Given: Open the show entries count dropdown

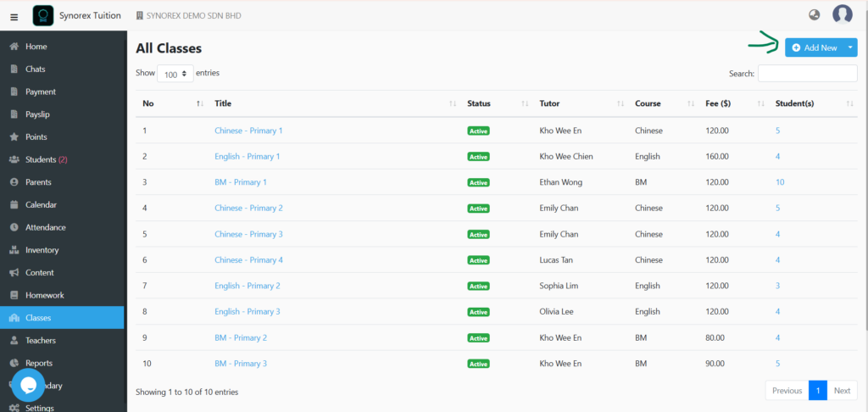Looking at the screenshot, I should 175,74.
